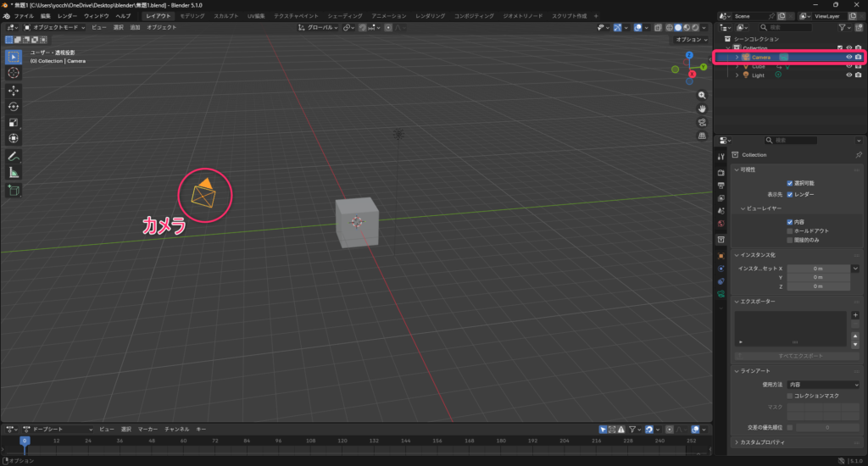Select the Scale tool
This screenshot has width=868, height=466.
[14, 123]
